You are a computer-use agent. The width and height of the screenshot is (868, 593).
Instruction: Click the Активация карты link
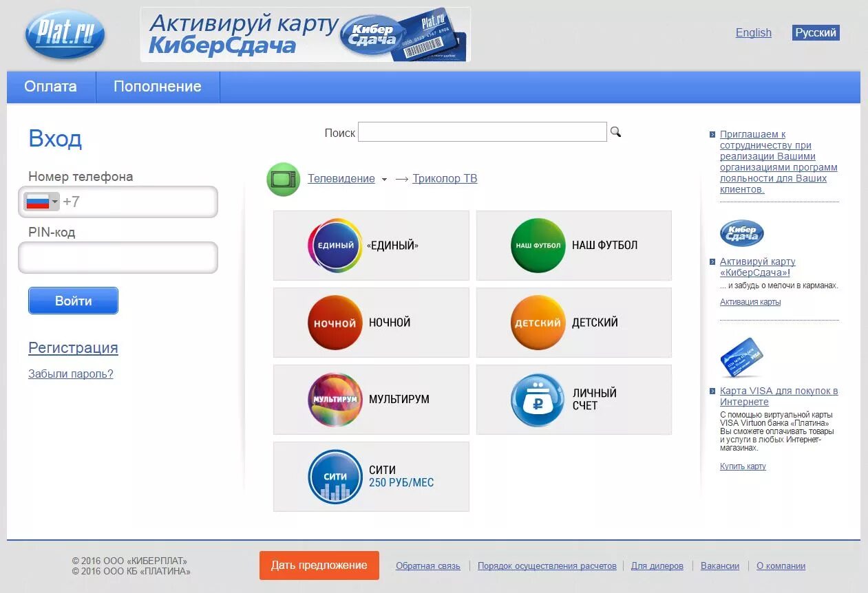pos(750,302)
